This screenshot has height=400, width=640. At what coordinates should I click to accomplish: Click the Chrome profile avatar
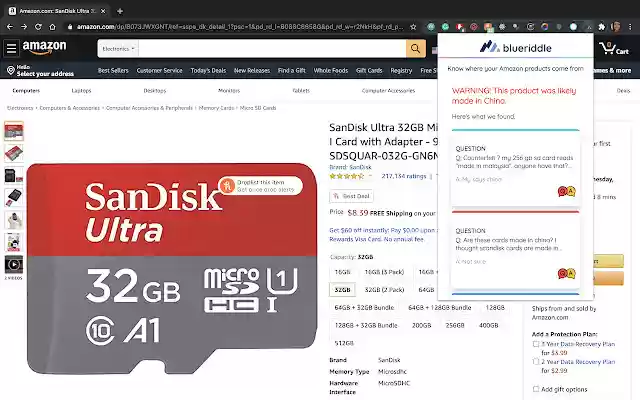[x=616, y=27]
